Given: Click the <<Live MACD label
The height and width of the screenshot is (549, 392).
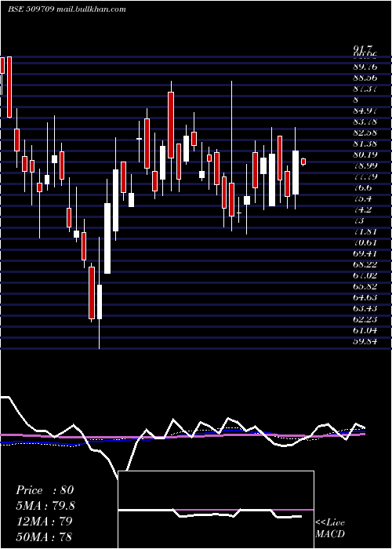Looking at the screenshot, I should point(330,528).
